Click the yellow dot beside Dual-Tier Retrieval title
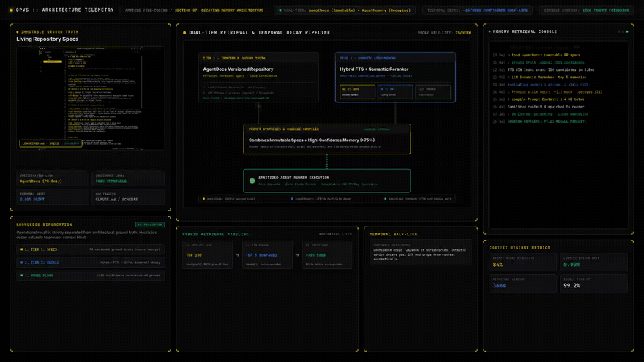 [x=184, y=33]
